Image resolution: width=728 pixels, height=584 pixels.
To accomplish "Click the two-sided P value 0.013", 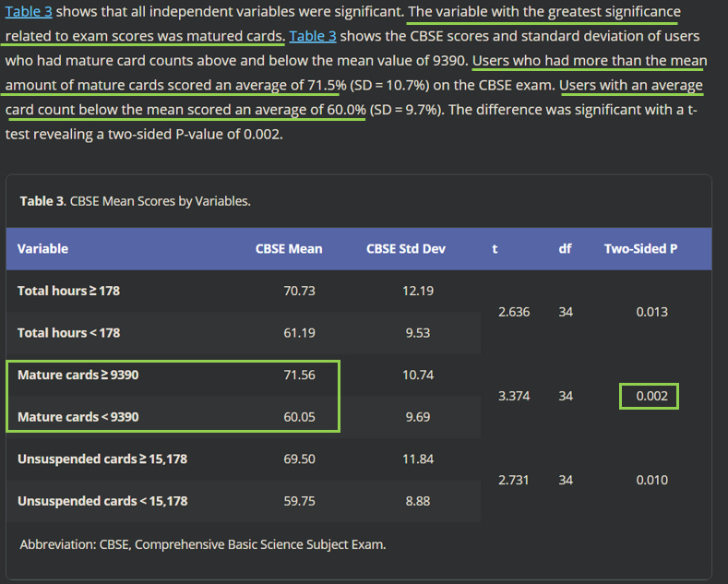I will coord(651,312).
